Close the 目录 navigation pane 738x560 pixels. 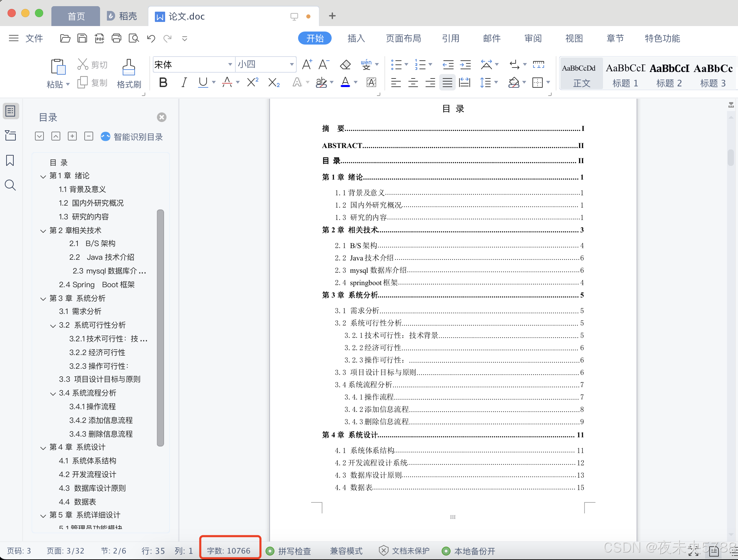click(x=162, y=118)
